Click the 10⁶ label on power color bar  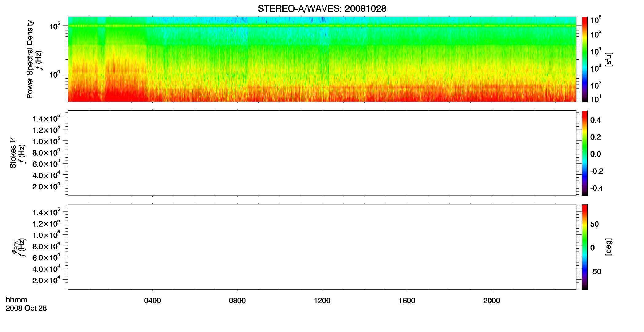(x=596, y=20)
